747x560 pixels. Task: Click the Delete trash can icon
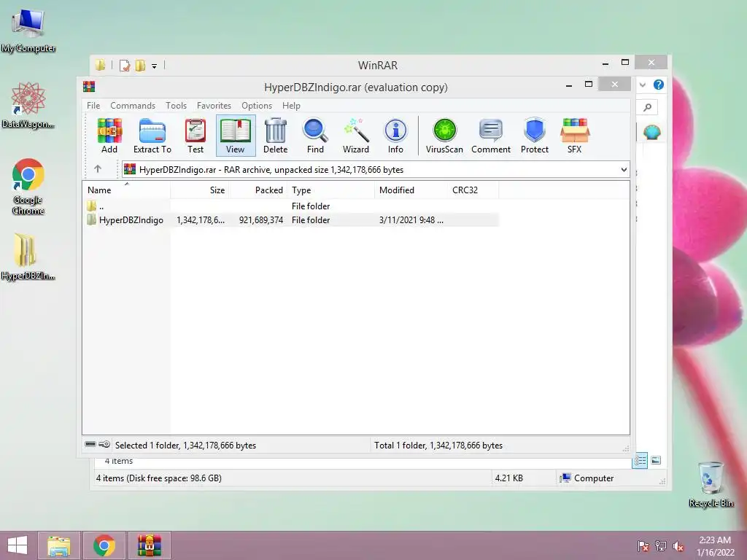pos(275,136)
